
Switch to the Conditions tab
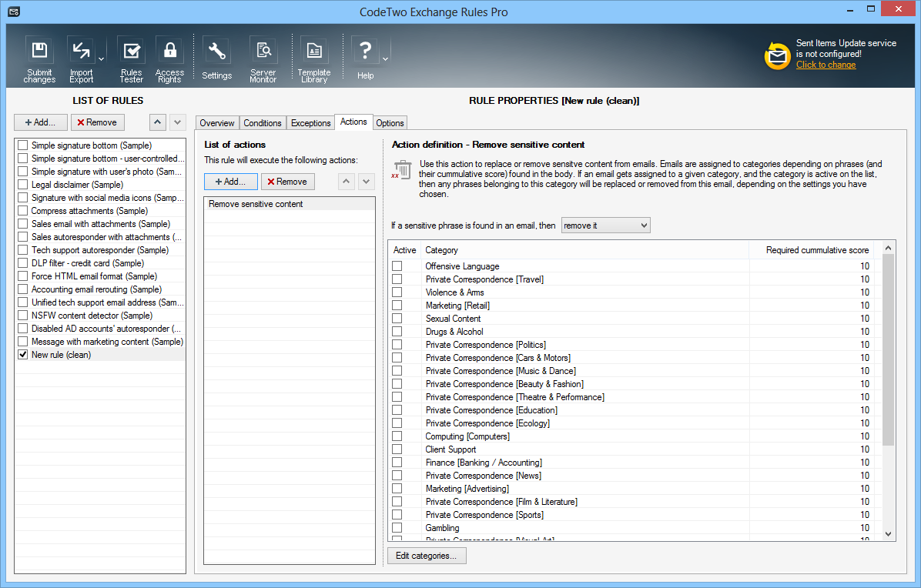coord(263,122)
